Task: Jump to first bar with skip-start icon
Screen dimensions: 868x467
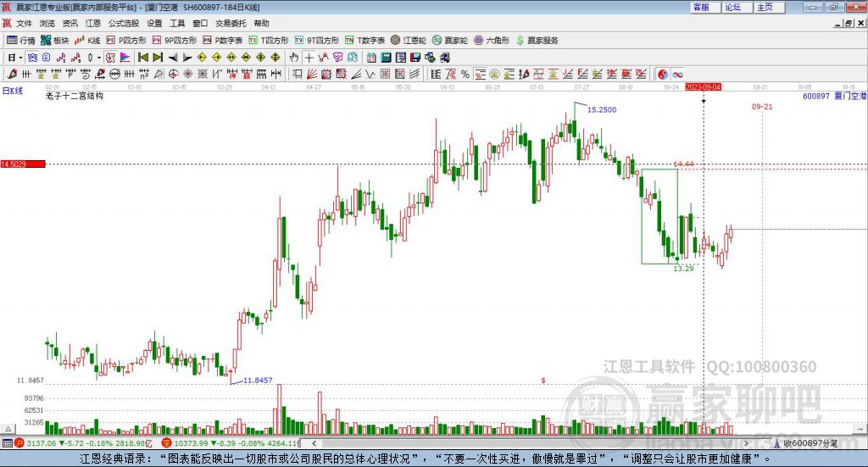Action: (x=143, y=58)
